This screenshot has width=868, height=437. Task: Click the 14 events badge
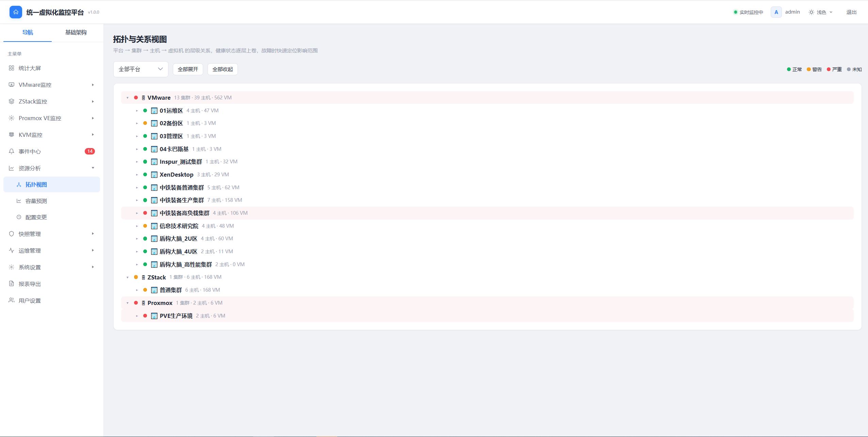[x=90, y=151]
